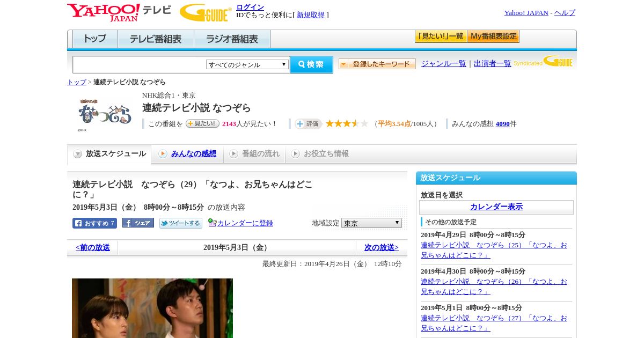Click the 見たい! plus button
Image resolution: width=644 pixels, height=338 pixels.
(x=202, y=123)
